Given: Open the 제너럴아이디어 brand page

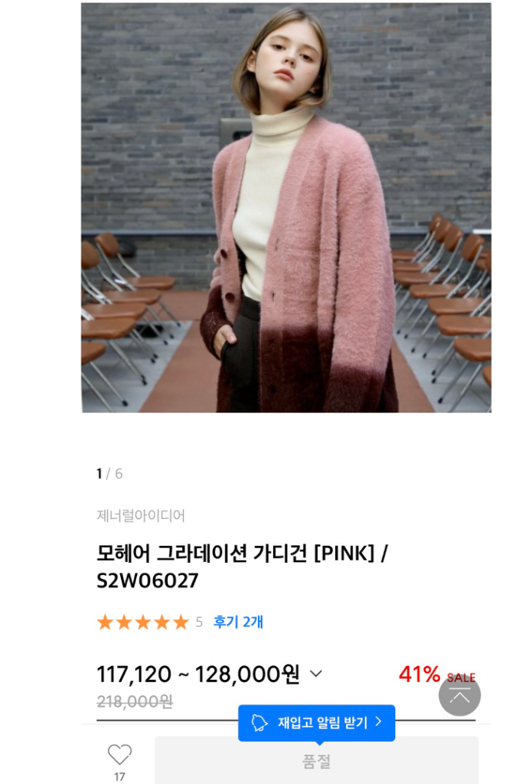Looking at the screenshot, I should 141,515.
